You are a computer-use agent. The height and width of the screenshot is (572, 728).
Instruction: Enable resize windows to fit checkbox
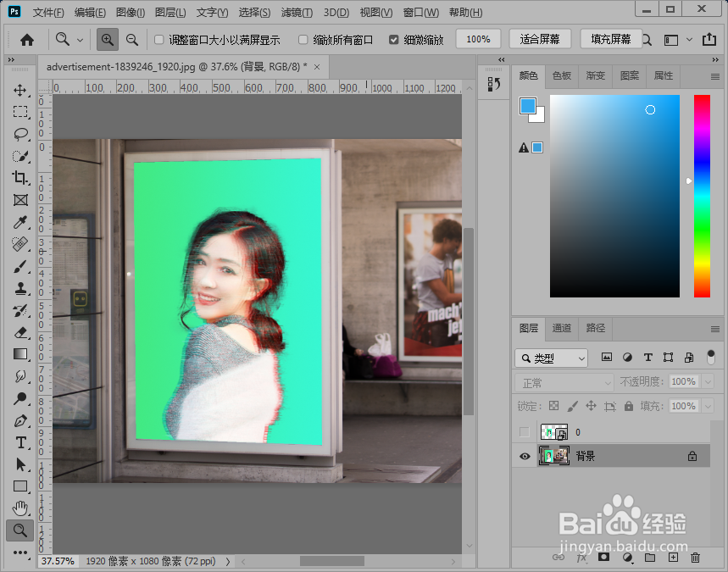click(x=158, y=40)
